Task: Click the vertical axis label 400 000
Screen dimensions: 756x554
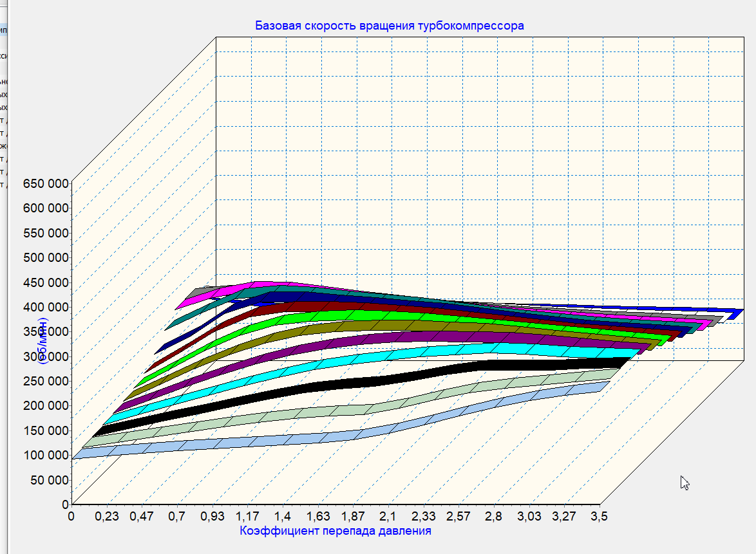Action: click(x=45, y=307)
